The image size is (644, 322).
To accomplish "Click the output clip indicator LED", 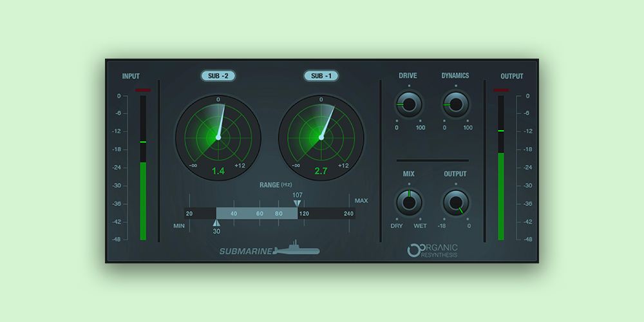I will pyautogui.click(x=501, y=90).
